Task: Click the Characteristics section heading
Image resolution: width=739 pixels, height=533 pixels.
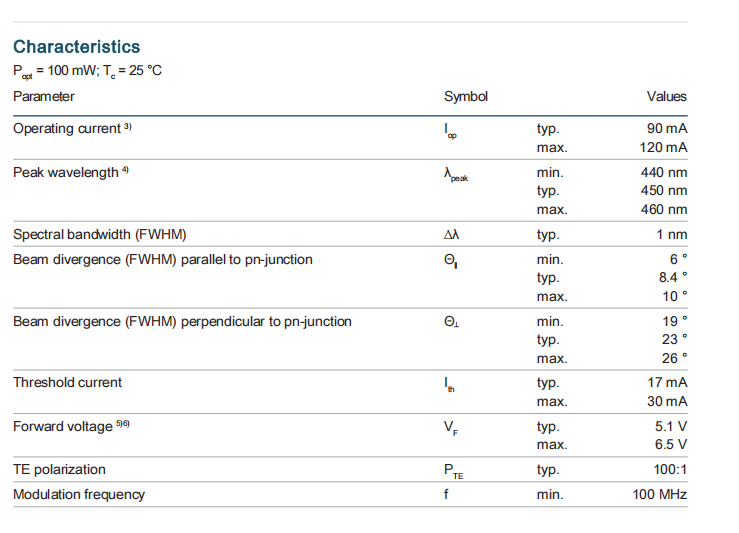Action: coord(76,47)
